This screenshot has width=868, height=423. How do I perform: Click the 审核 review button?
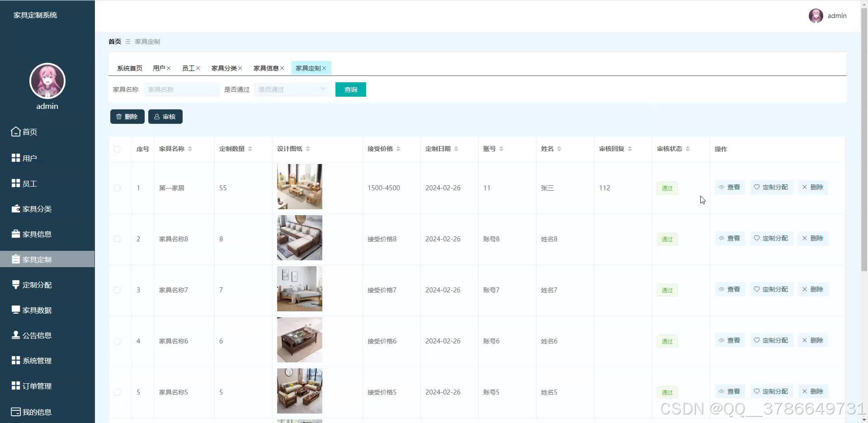click(x=165, y=116)
